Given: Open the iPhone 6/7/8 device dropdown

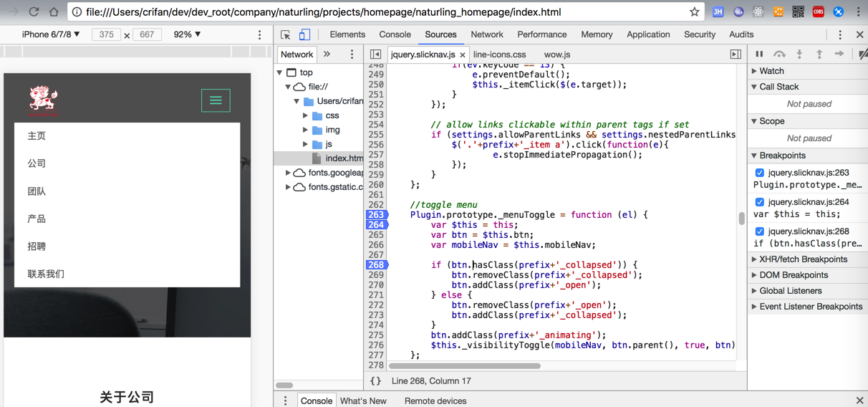Looking at the screenshot, I should 51,34.
